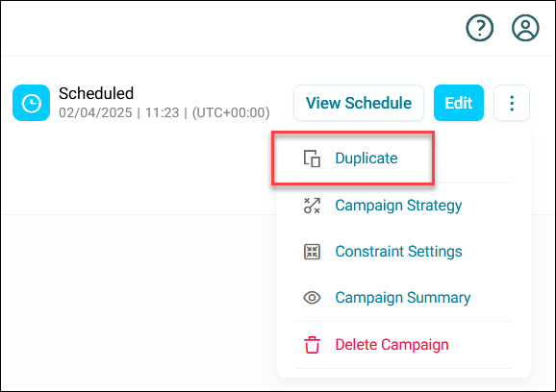Click the (UTC+00:00) timezone text
The width and height of the screenshot is (556, 392).
tap(231, 113)
